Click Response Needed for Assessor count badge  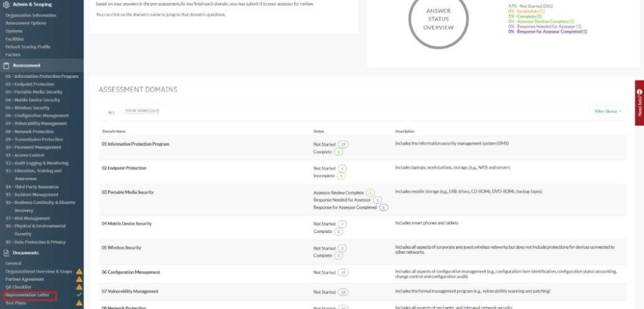click(x=377, y=200)
